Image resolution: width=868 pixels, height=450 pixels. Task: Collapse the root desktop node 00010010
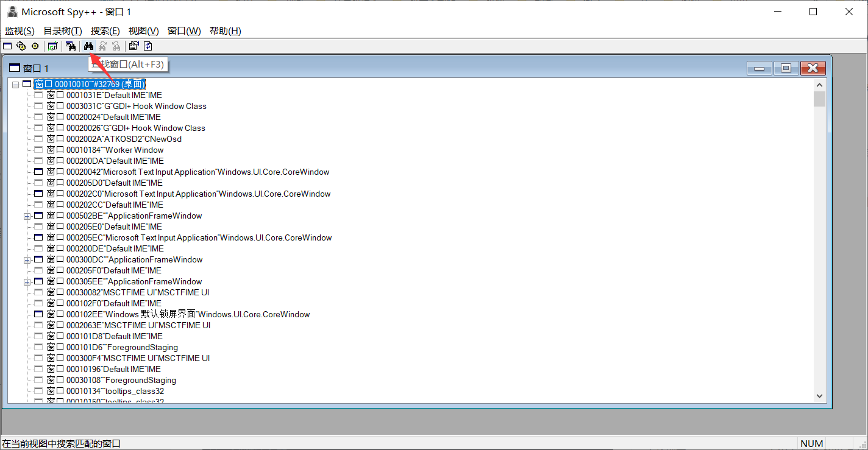[x=15, y=84]
